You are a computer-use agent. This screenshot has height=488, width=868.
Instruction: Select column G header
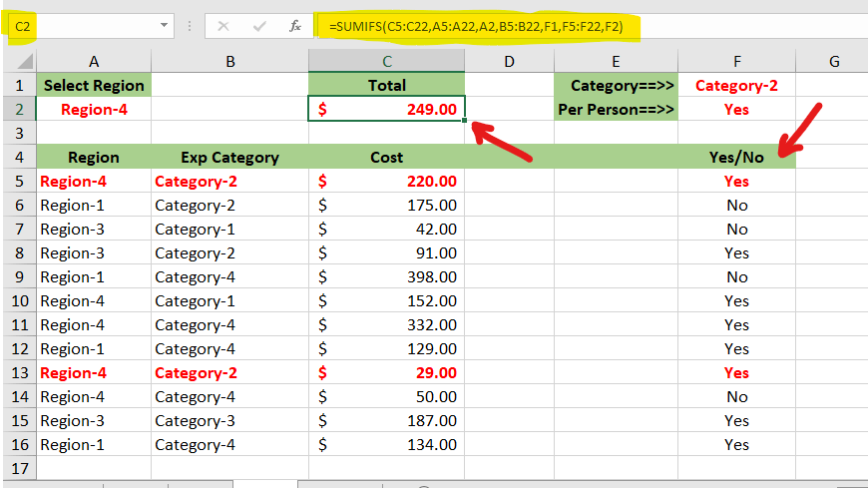tap(834, 61)
